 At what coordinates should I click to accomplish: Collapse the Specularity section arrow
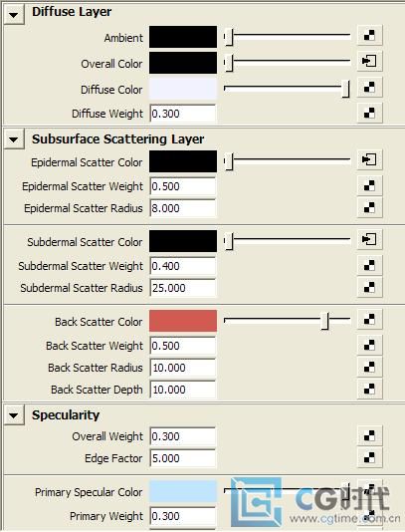click(14, 415)
